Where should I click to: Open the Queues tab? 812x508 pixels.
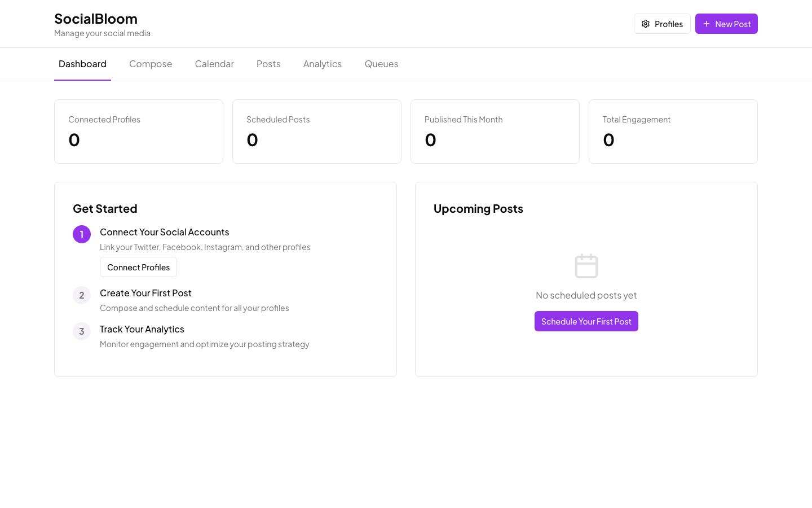(381, 64)
